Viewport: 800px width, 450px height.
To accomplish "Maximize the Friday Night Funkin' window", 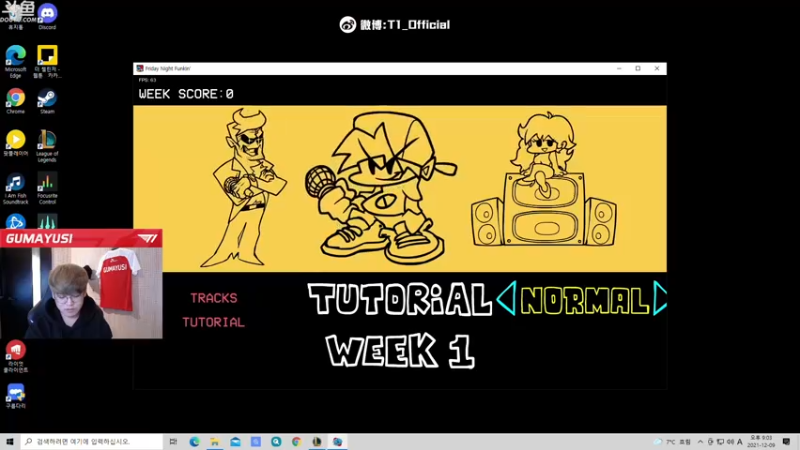I will point(638,68).
